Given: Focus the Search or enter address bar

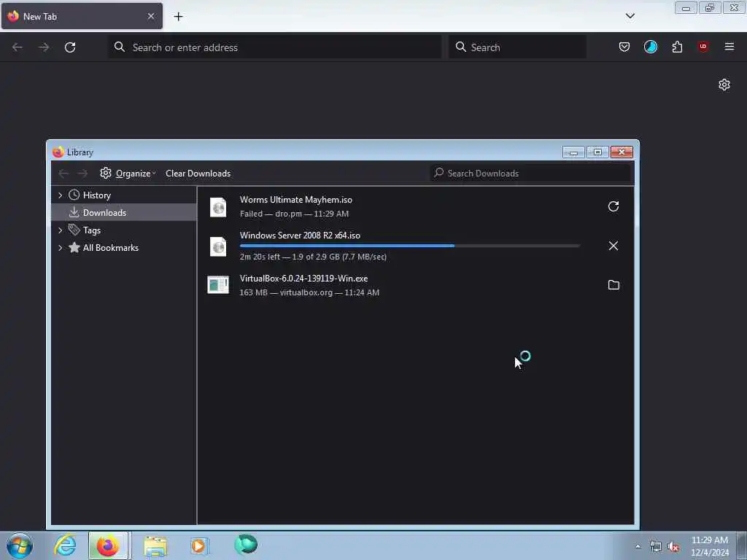Looking at the screenshot, I should 275,47.
